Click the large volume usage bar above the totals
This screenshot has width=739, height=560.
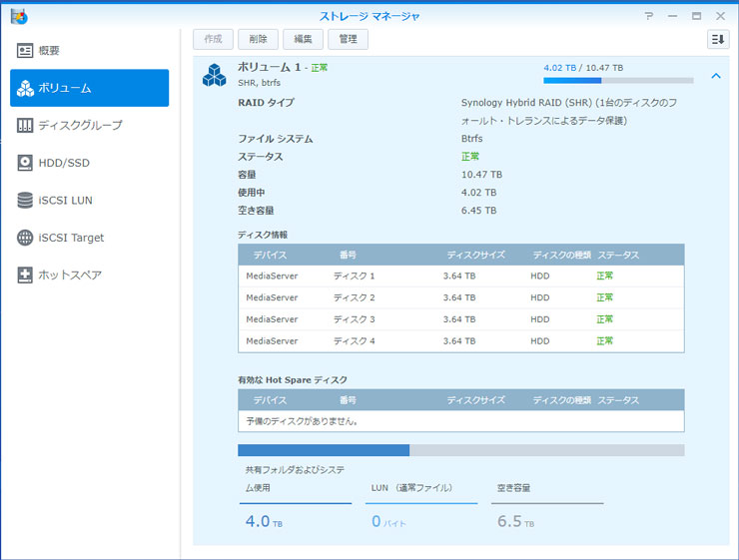coord(461,450)
